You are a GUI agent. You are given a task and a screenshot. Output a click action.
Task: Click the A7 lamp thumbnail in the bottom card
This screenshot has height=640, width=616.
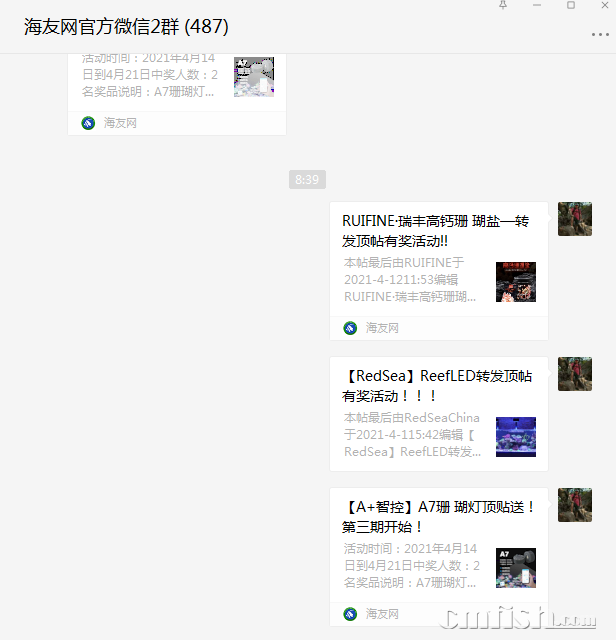[516, 568]
